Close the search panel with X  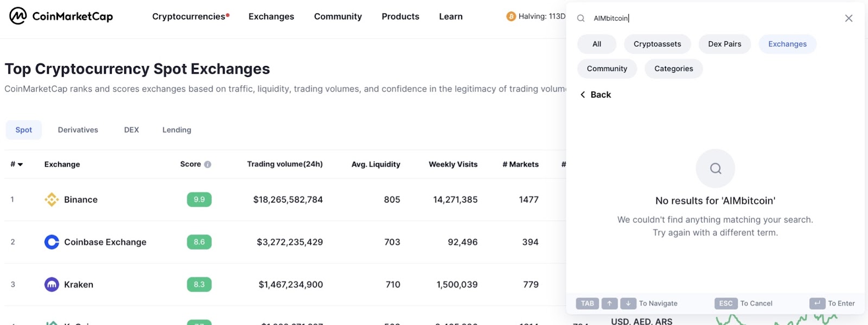click(848, 18)
